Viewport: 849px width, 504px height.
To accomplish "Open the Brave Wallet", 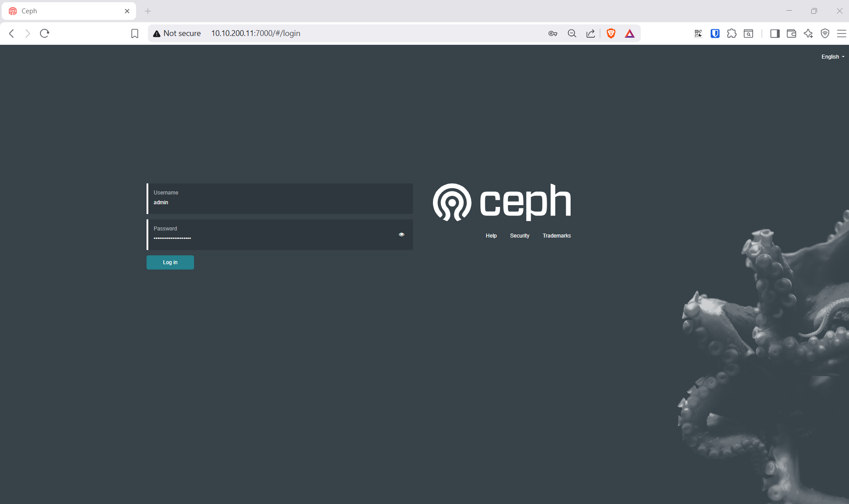I will pos(791,33).
